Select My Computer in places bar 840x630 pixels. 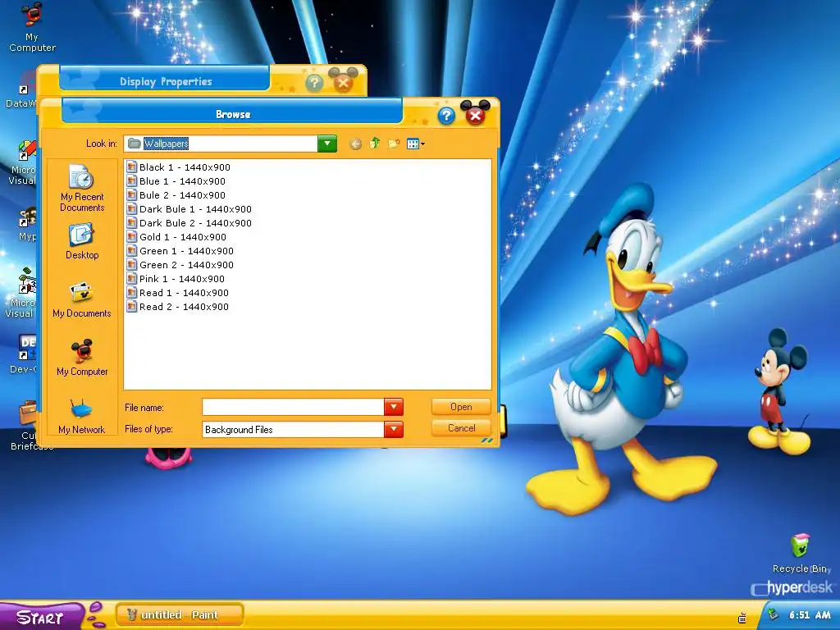click(82, 358)
